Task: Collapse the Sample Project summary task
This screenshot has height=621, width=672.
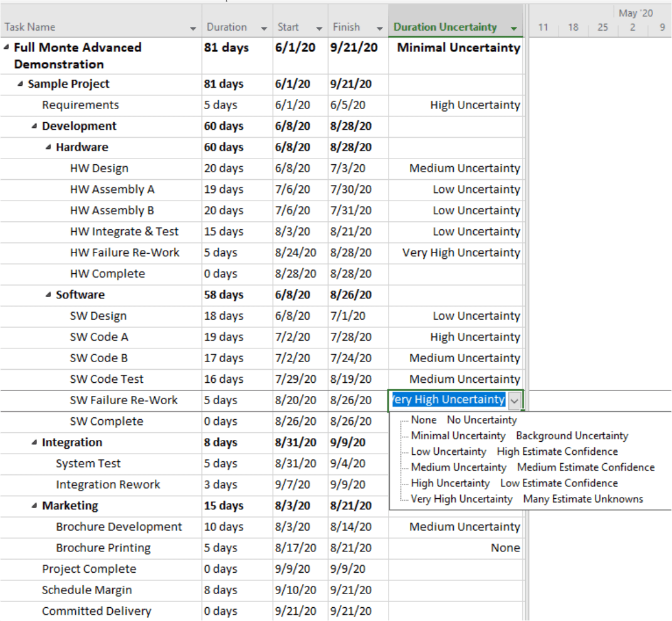Action: click(x=20, y=84)
